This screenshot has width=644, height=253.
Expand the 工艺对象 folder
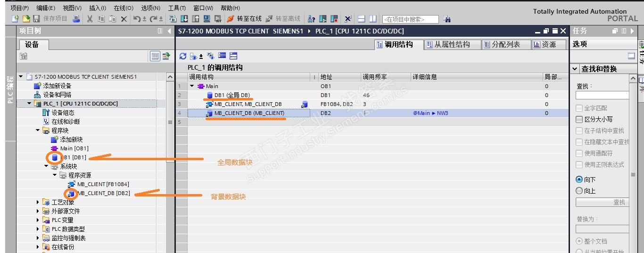click(38, 202)
